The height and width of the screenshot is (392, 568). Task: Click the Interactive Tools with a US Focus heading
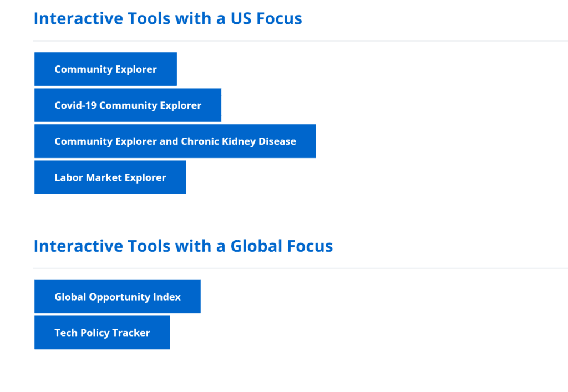(168, 18)
